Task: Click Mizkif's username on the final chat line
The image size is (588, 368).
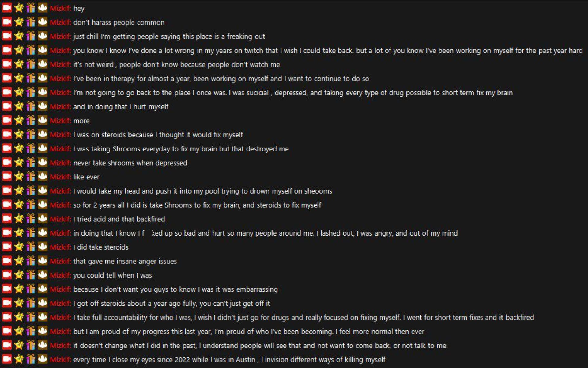Action: click(60, 359)
